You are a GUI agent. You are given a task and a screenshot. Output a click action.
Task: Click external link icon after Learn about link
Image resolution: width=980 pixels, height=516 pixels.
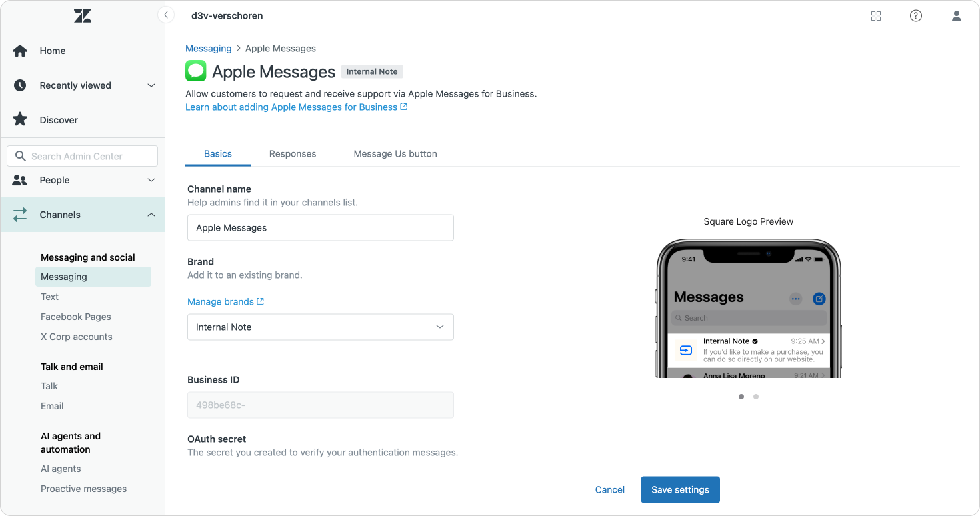404,107
